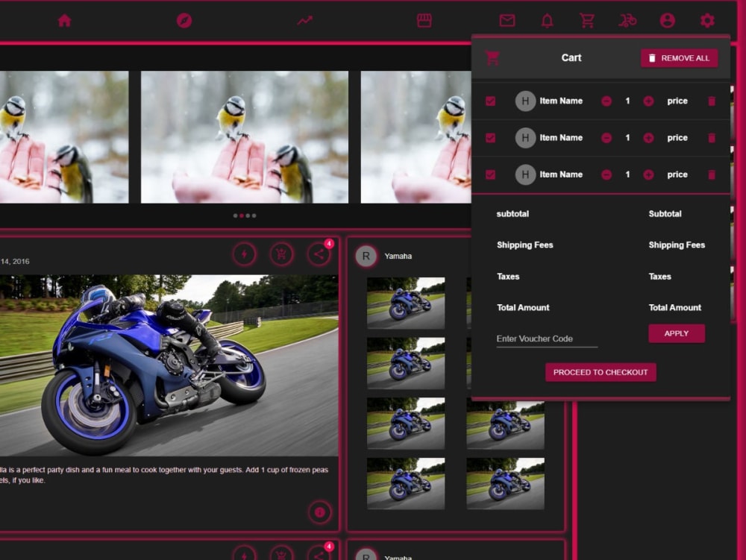Uncheck the third cart item checkbox

491,174
